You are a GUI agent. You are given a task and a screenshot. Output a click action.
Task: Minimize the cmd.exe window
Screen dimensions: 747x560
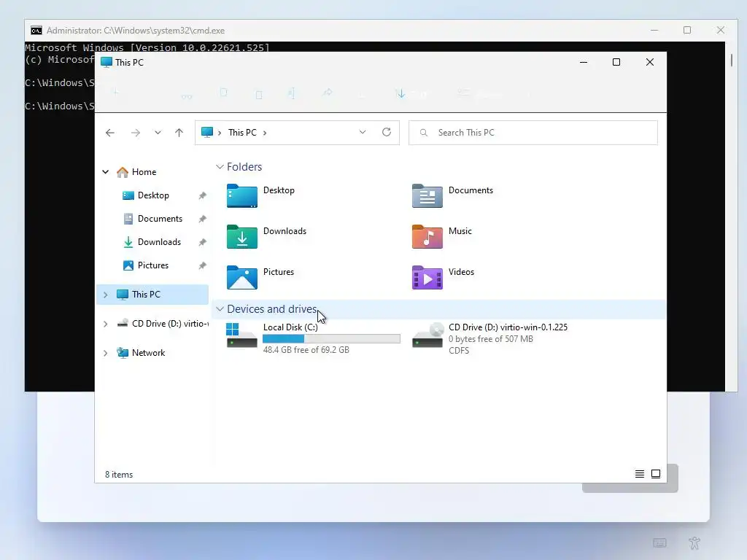click(654, 30)
